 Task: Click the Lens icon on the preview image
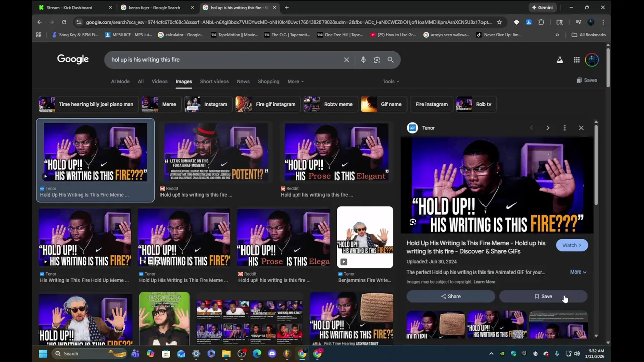pyautogui.click(x=413, y=222)
